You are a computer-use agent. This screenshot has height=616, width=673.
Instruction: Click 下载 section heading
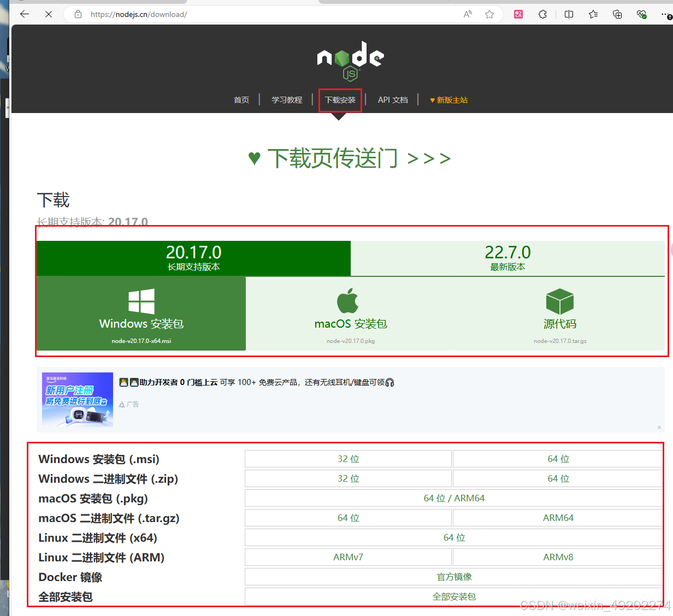53,200
